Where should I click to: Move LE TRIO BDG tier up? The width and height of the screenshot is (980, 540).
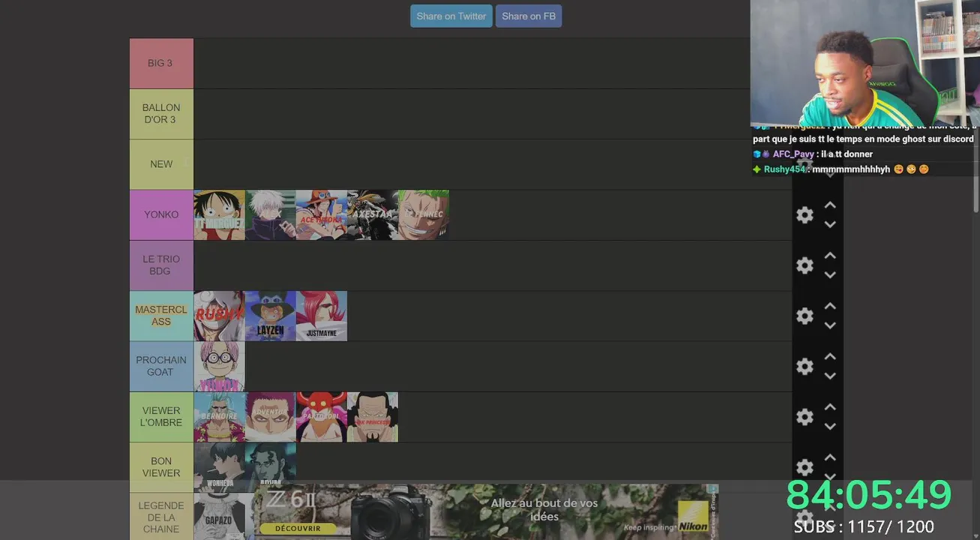point(830,256)
